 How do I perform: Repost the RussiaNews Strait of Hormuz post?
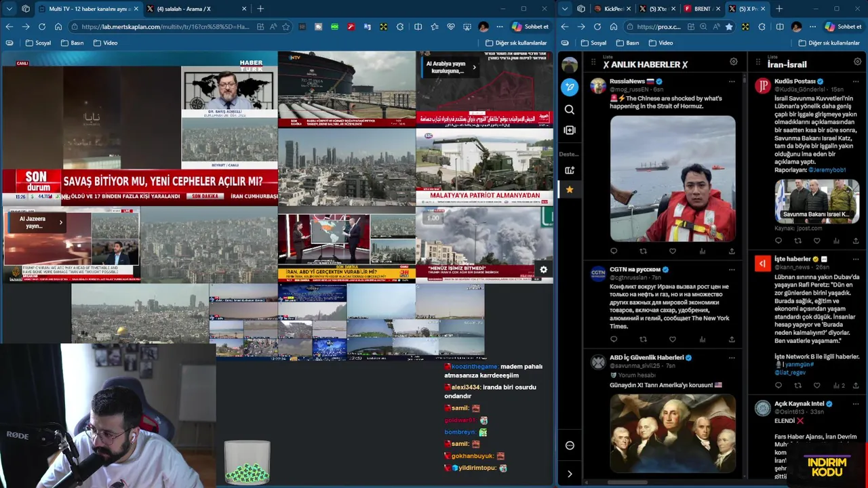click(643, 251)
